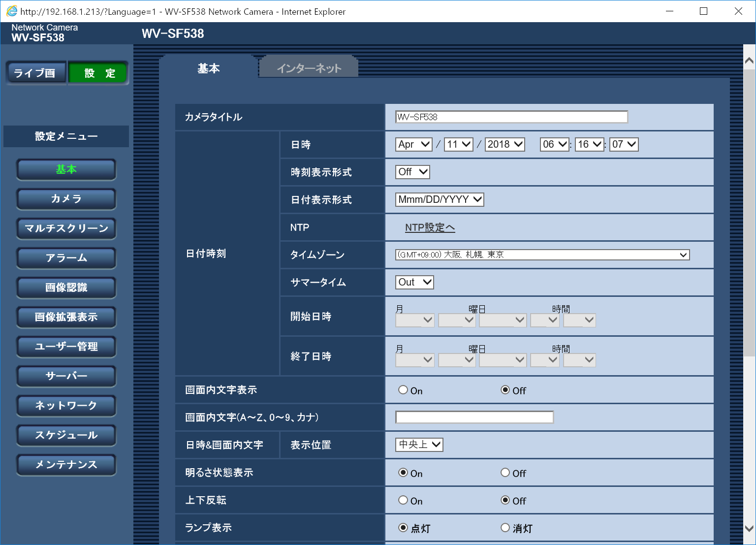Open the 終了日時 month dropdown
The image size is (756, 545).
[x=415, y=360]
